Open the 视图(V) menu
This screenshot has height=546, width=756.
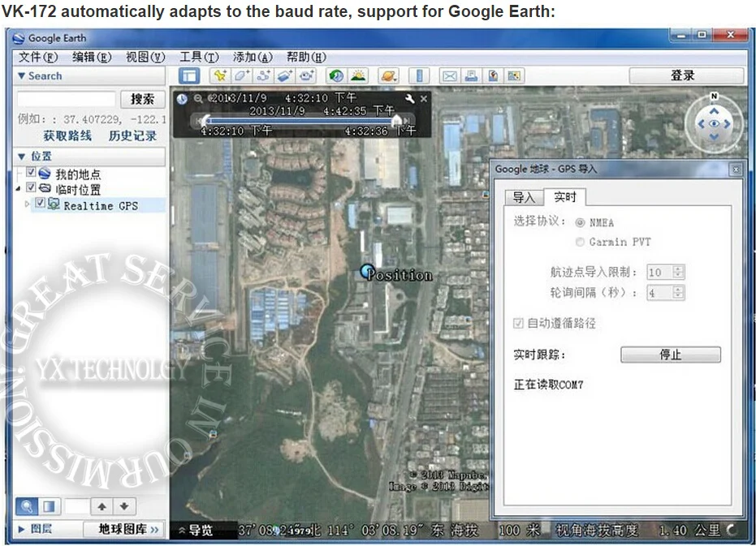coord(145,57)
